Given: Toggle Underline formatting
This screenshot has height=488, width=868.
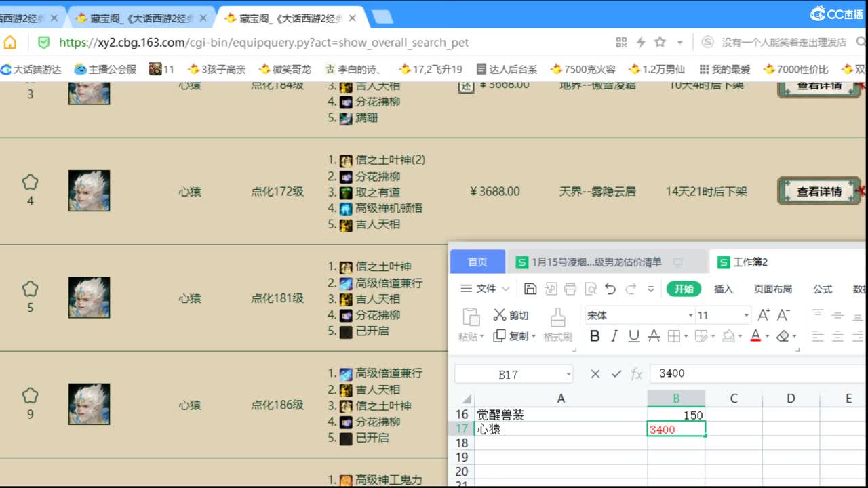Looking at the screenshot, I should 634,335.
